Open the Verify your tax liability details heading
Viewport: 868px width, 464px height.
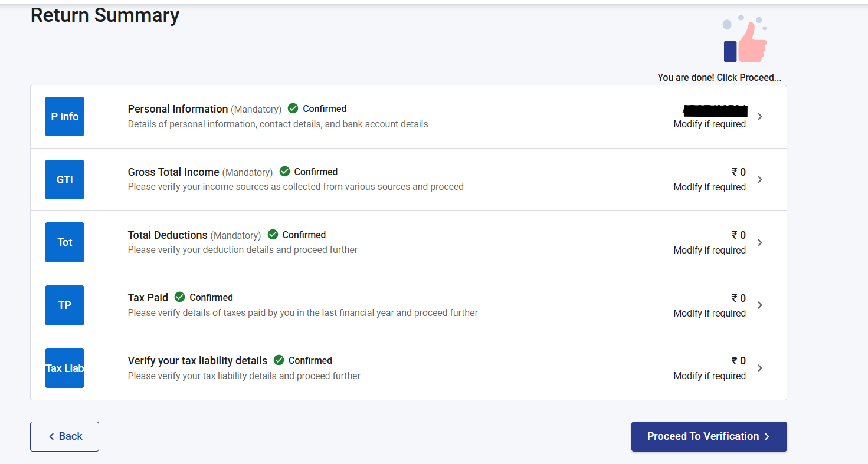(197, 361)
